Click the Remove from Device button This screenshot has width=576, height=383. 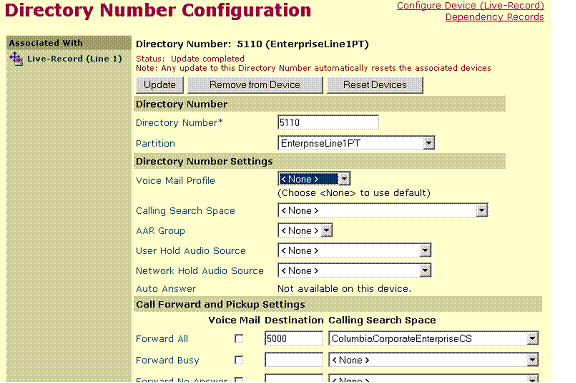point(255,85)
